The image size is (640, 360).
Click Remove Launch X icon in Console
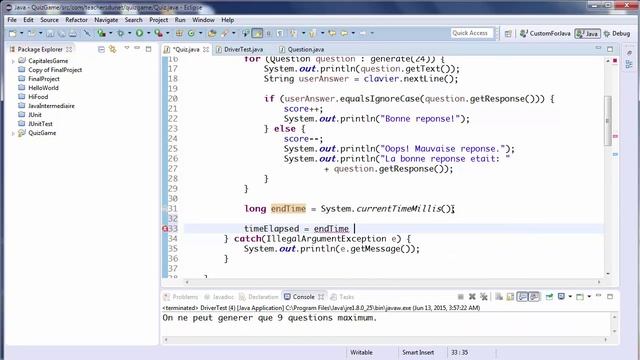pos(472,297)
